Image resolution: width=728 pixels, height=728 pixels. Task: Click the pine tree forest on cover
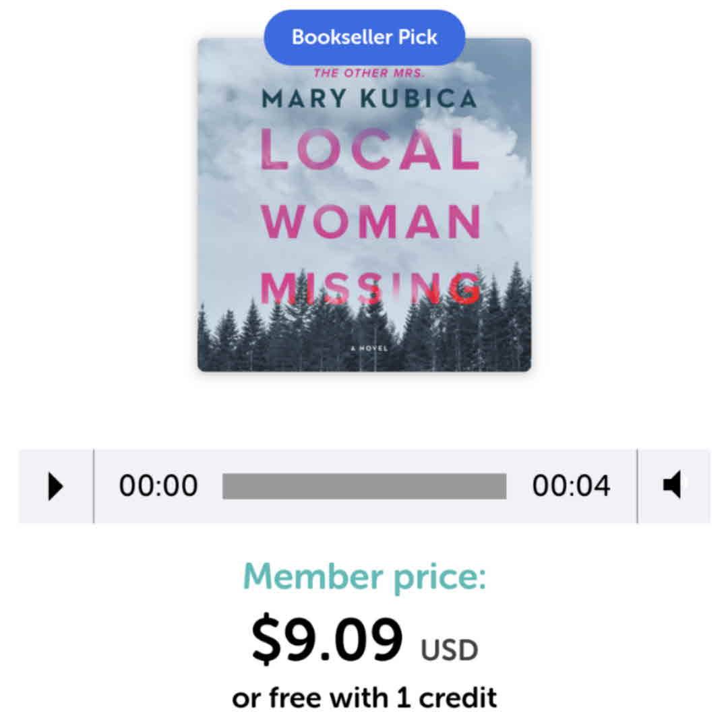click(x=365, y=334)
